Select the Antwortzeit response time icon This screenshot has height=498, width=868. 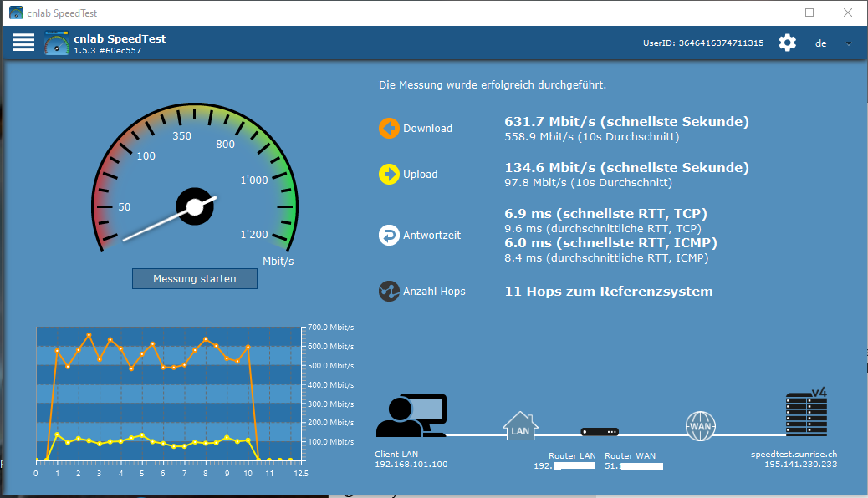click(389, 235)
